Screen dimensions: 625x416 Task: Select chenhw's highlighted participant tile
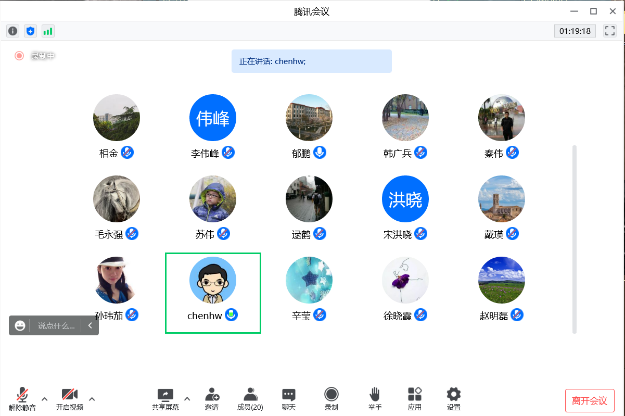(213, 292)
